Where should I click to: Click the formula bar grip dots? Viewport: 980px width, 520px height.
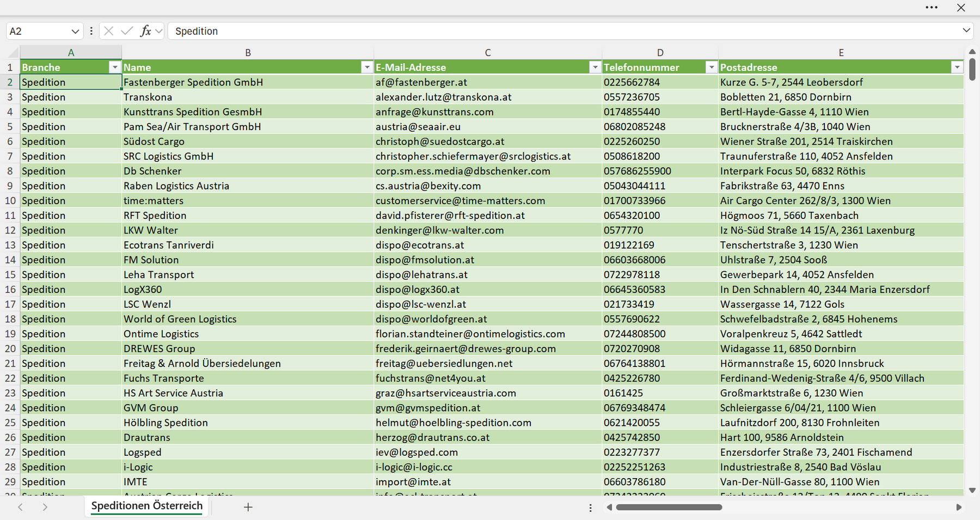point(91,31)
